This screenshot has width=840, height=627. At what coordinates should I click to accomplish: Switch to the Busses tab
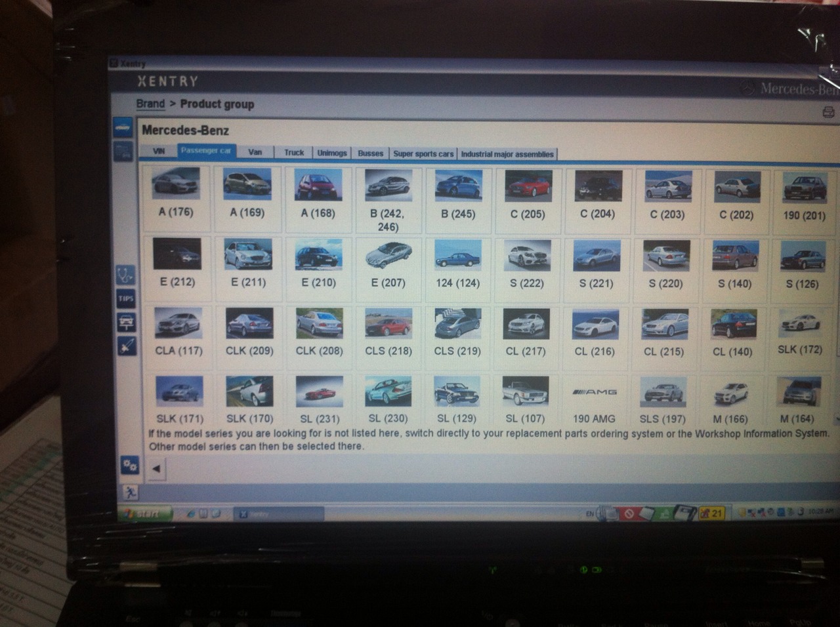[371, 153]
